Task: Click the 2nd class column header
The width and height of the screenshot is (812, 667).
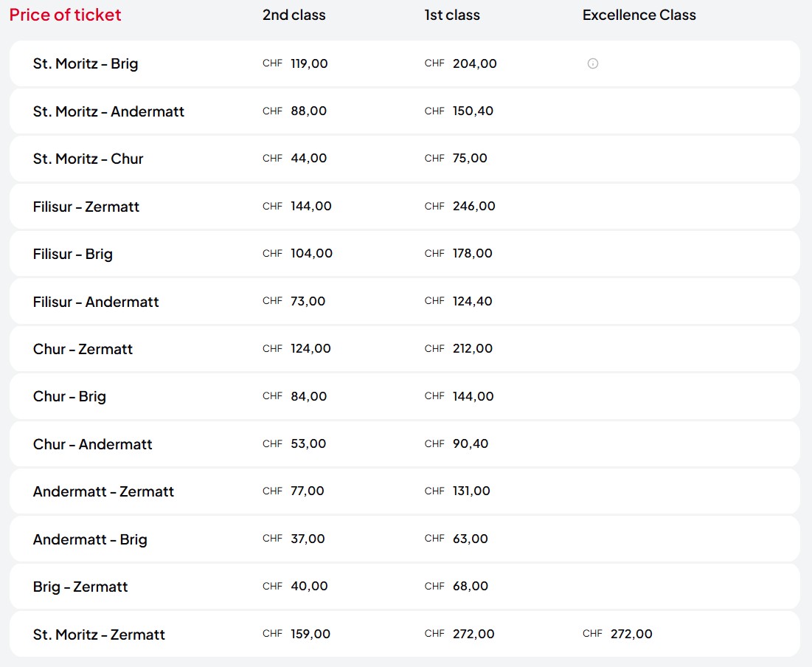Action: pos(294,15)
